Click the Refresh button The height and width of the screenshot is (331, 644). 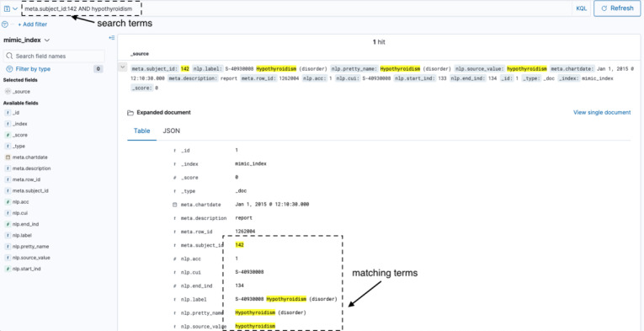(x=617, y=8)
